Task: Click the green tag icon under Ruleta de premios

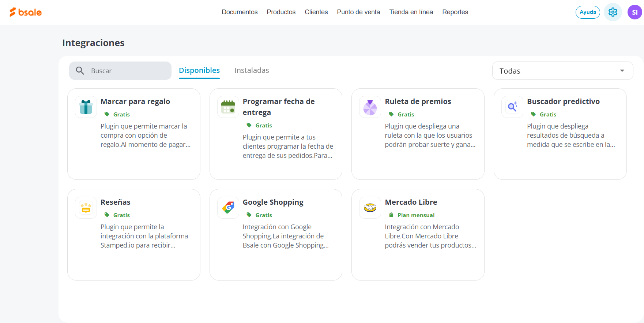Action: pos(391,114)
